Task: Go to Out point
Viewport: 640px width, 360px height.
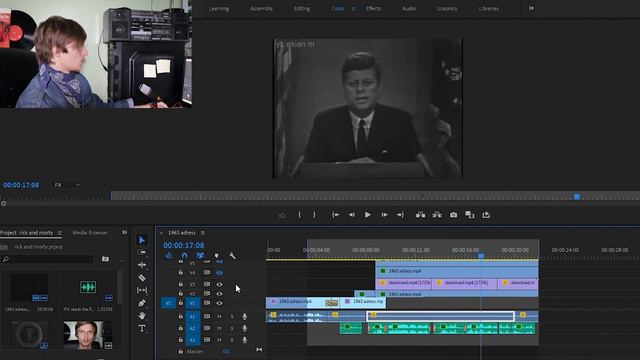Action: click(400, 215)
